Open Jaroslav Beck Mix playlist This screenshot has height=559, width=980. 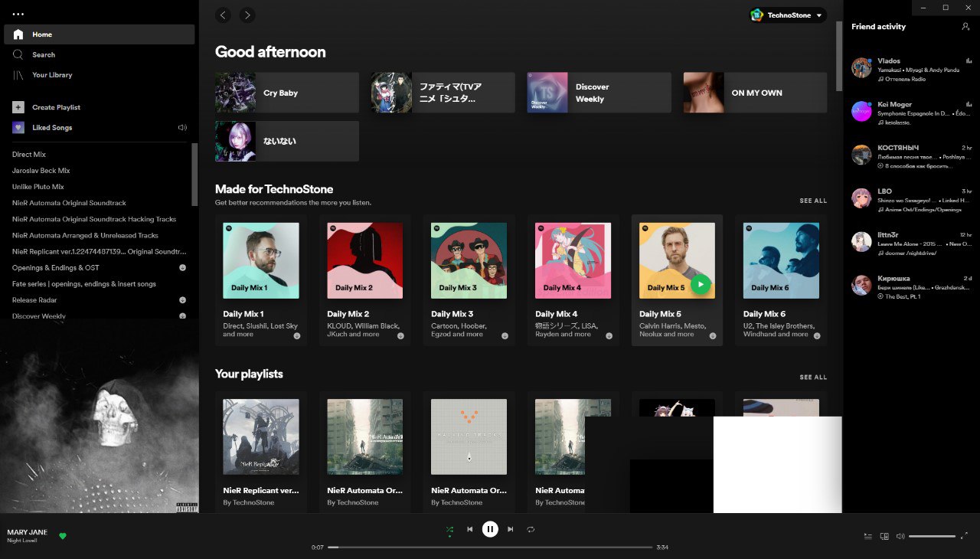41,171
